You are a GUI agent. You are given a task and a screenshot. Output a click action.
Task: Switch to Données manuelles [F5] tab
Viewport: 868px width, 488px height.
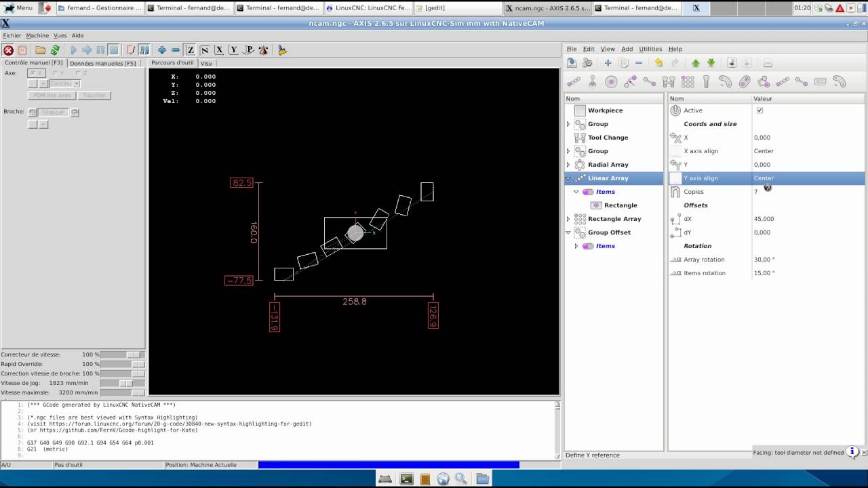tap(103, 63)
